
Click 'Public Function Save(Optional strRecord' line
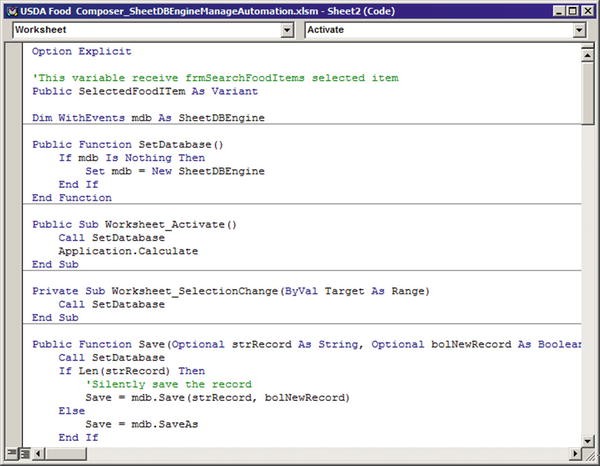point(307,344)
